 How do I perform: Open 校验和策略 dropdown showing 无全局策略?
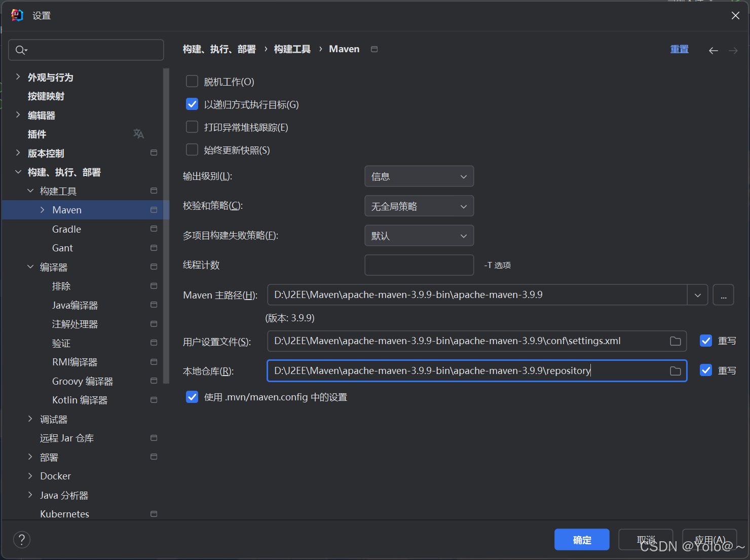coord(419,206)
